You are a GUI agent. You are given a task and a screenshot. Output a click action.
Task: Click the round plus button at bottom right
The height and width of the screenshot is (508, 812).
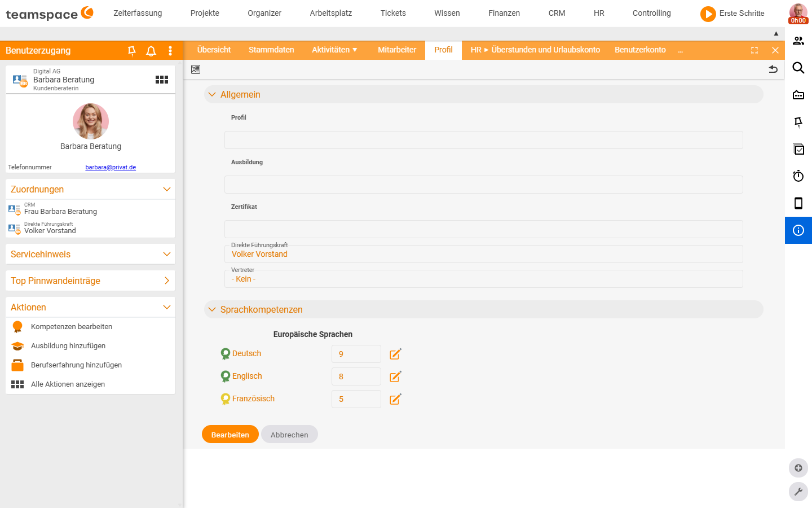click(x=798, y=468)
